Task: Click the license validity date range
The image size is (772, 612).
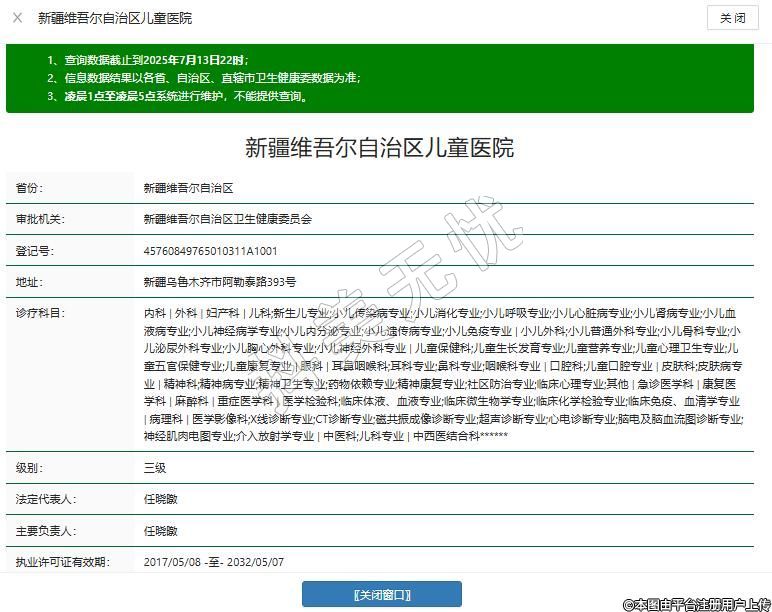Action: [x=214, y=562]
